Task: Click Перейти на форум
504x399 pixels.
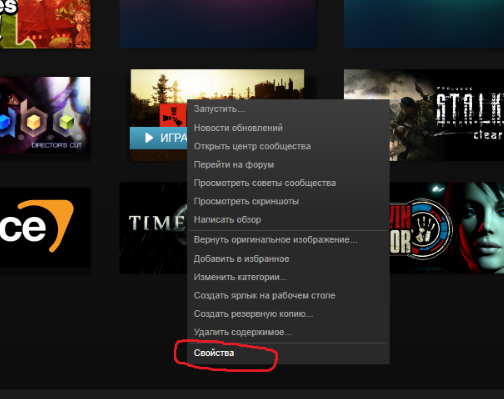Action: (289, 164)
